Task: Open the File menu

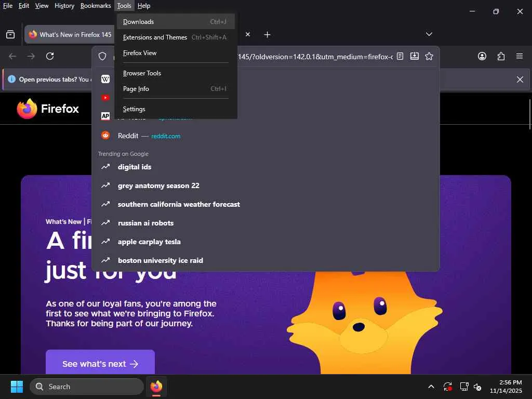Action: coord(7,6)
